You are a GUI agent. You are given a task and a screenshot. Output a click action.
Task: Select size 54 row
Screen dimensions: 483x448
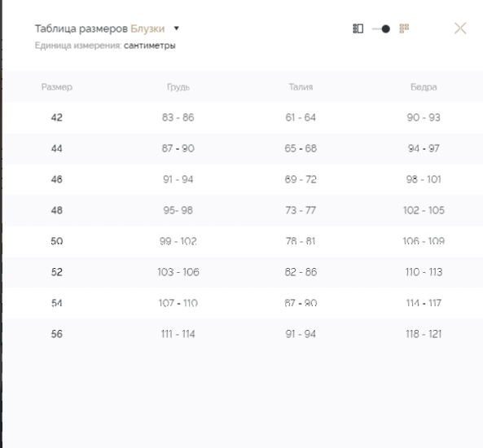243,303
